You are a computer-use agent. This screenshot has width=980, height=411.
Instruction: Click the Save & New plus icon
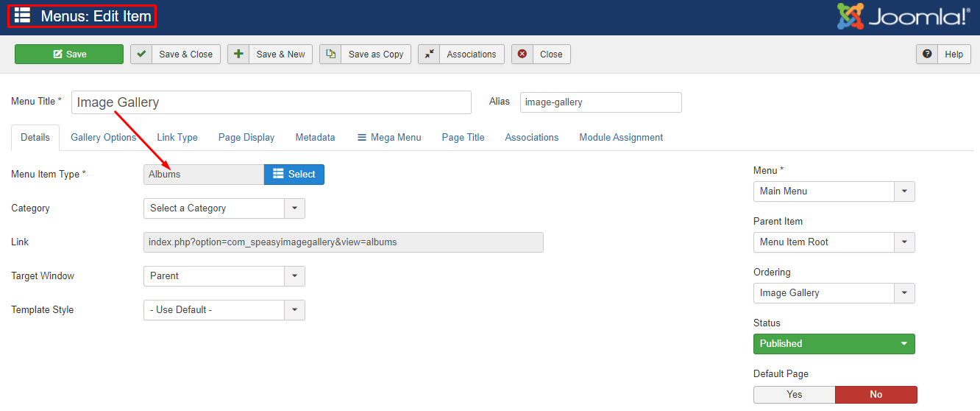[238, 55]
